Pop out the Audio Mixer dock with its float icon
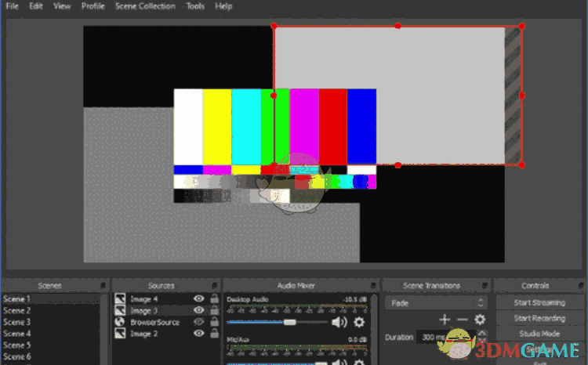The image size is (588, 365). pos(373,286)
